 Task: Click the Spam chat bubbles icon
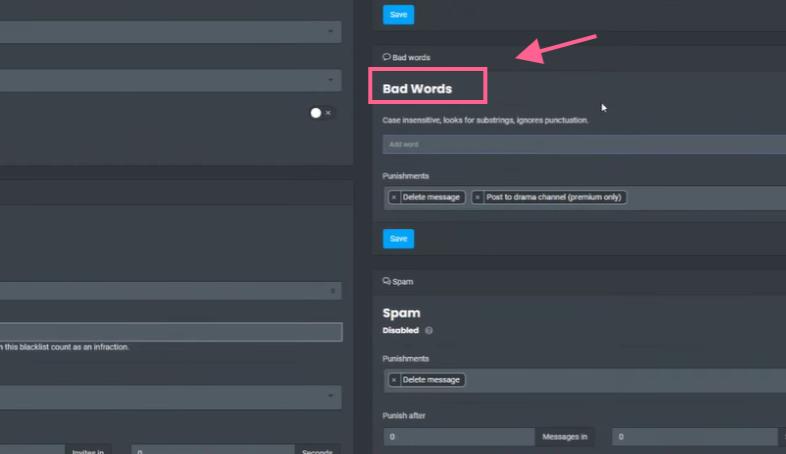tap(386, 281)
